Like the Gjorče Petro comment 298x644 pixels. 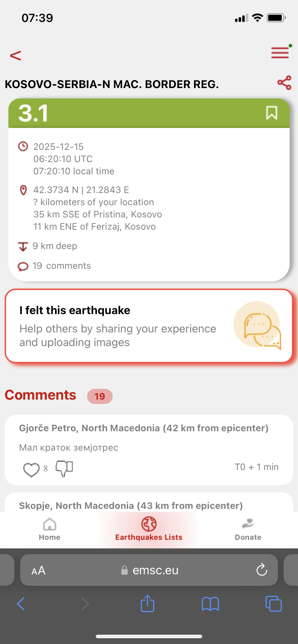point(31,469)
